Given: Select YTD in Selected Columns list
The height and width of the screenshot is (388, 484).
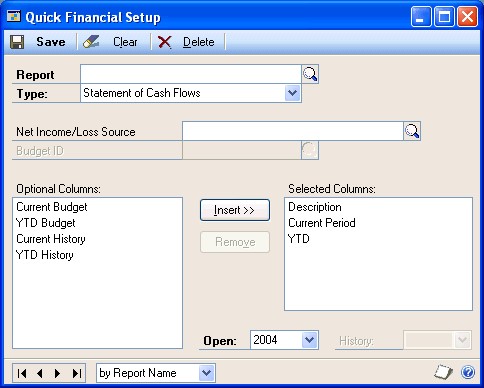Looking at the screenshot, I should tap(299, 239).
